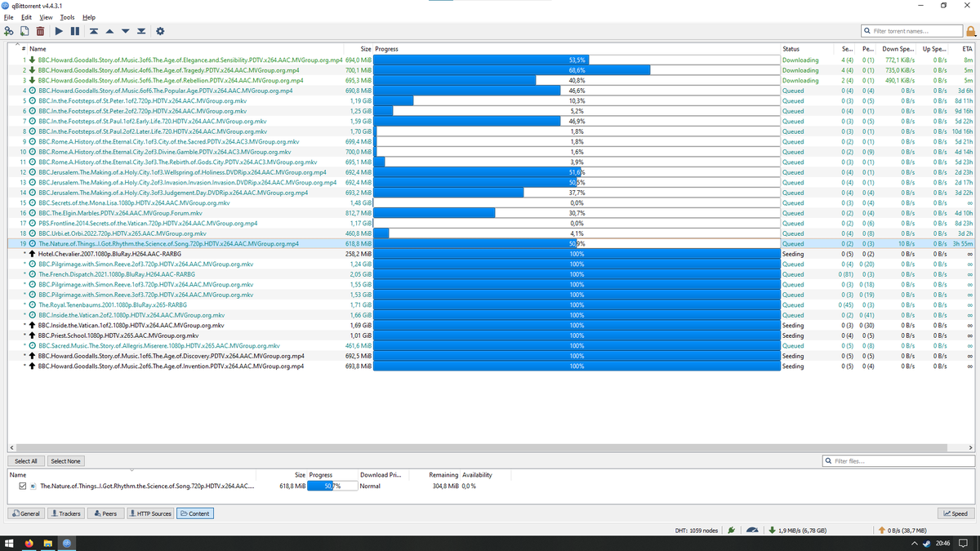Open the File menu
The width and height of the screenshot is (980, 551).
(7, 17)
